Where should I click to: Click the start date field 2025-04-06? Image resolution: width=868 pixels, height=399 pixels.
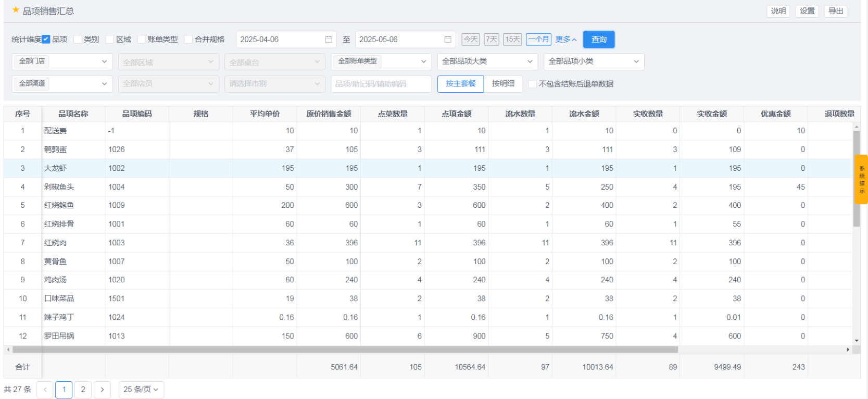pyautogui.click(x=286, y=40)
